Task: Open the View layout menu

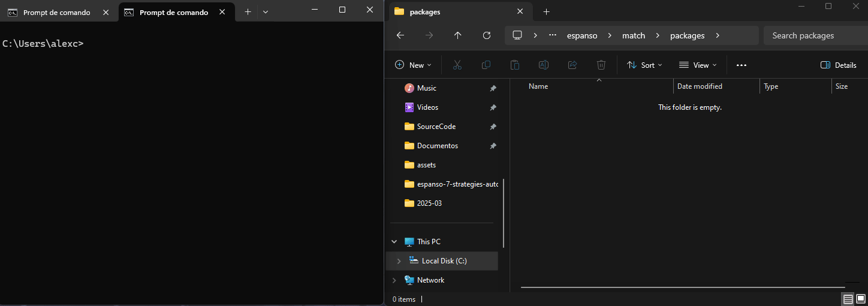Action: point(698,65)
